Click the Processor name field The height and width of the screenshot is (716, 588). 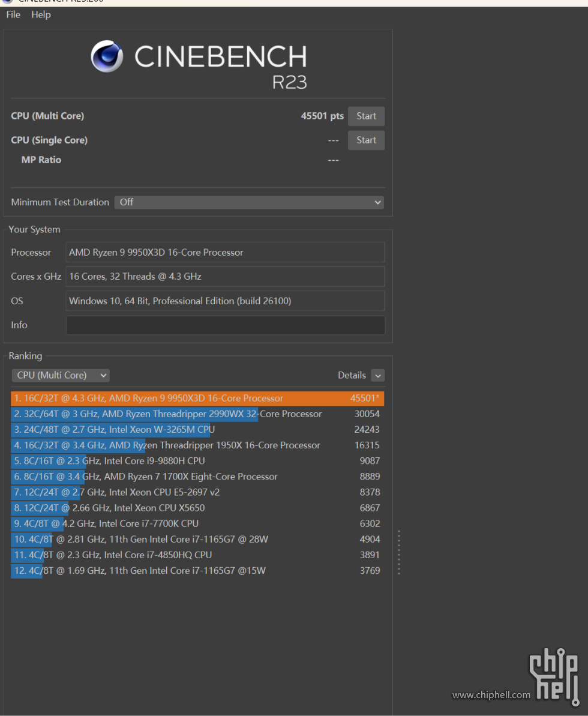226,253
